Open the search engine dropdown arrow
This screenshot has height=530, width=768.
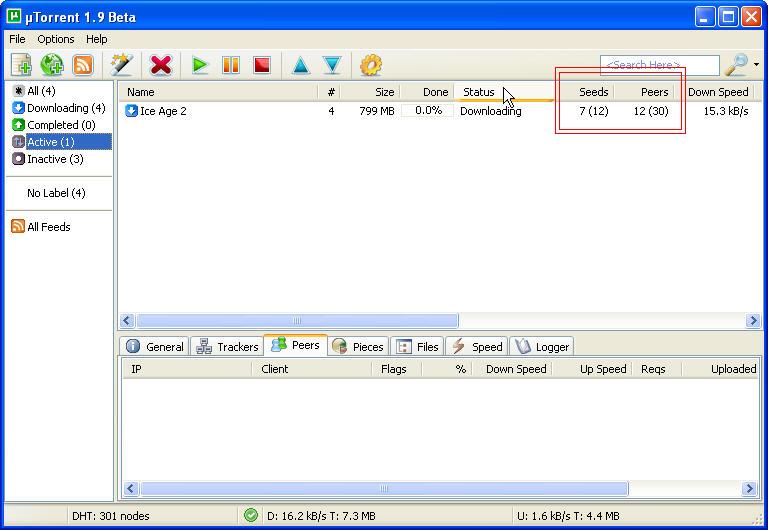[x=756, y=65]
